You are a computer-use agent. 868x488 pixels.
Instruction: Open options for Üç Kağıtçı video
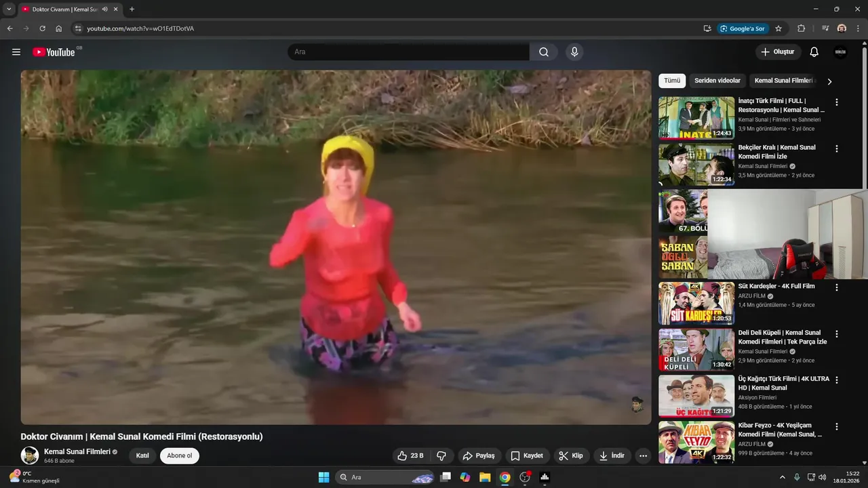836,380
